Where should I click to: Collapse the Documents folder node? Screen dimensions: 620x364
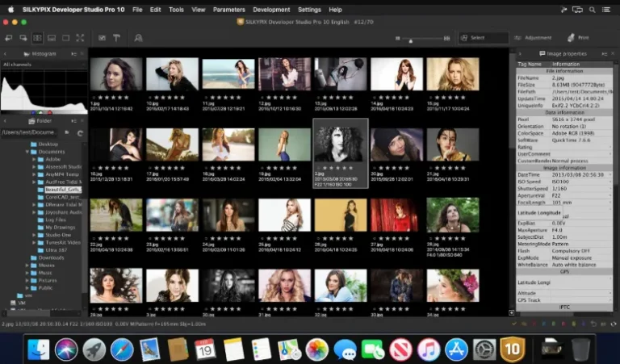(x=27, y=152)
